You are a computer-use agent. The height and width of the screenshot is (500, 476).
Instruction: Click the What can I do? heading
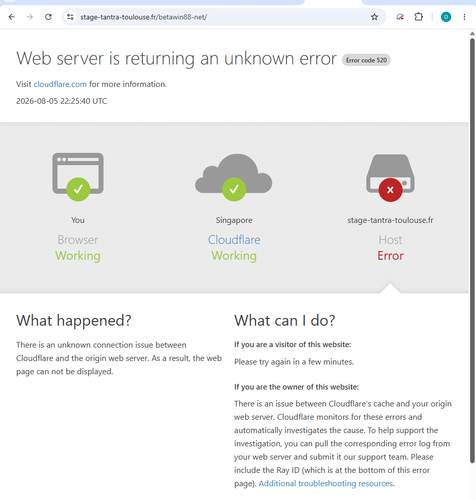pos(285,321)
